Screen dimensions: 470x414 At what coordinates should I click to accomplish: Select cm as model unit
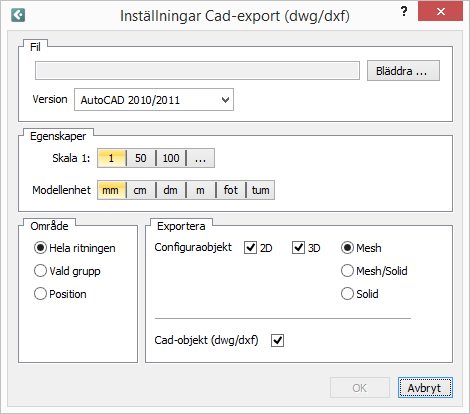(x=140, y=190)
